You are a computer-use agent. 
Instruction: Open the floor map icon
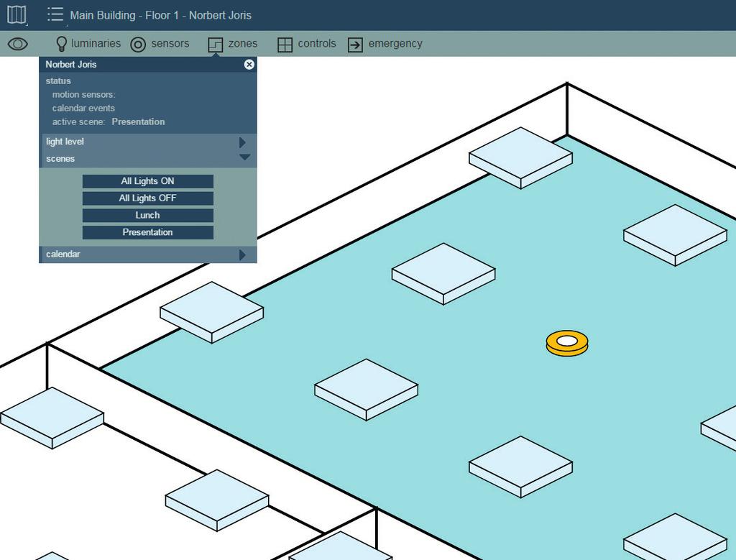click(17, 14)
